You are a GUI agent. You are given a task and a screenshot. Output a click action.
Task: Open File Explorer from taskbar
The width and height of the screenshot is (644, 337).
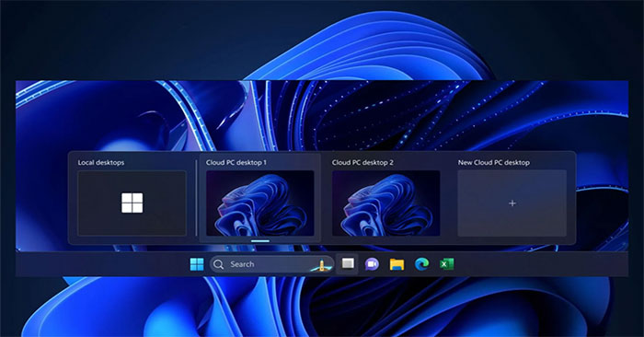coord(397,264)
